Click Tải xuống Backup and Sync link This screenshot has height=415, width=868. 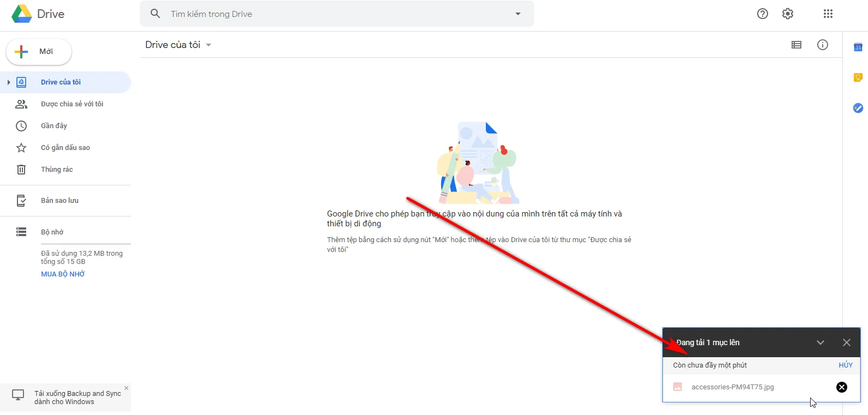[x=78, y=398]
